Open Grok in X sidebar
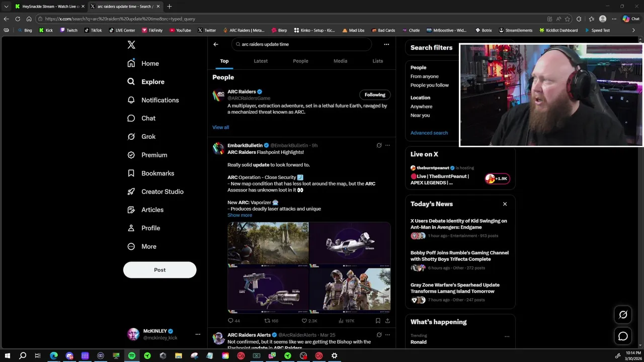644x362 pixels. [x=141, y=137]
